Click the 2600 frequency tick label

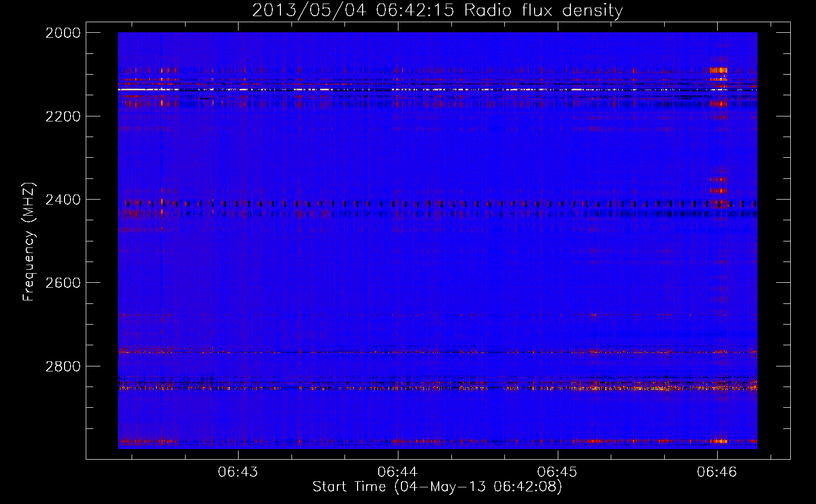click(x=63, y=283)
